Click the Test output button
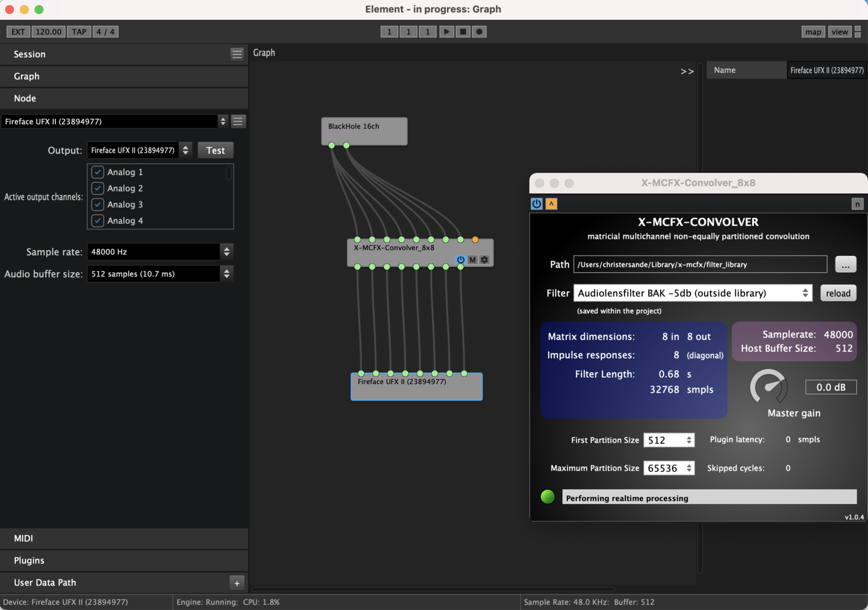Screen dimensions: 868x610 215,150
